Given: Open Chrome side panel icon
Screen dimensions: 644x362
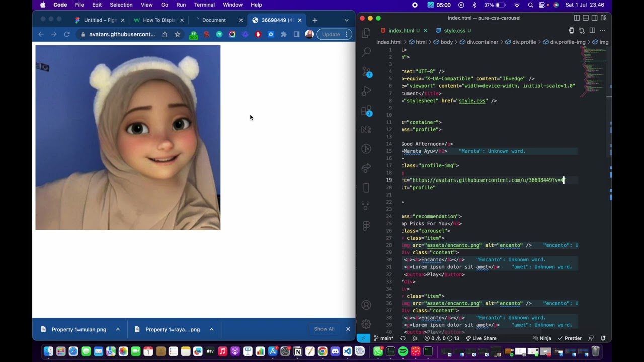Looking at the screenshot, I should click(296, 34).
